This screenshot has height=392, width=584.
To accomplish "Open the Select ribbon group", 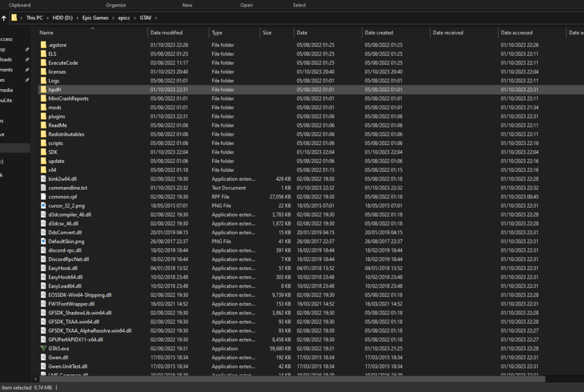I will pos(299,5).
